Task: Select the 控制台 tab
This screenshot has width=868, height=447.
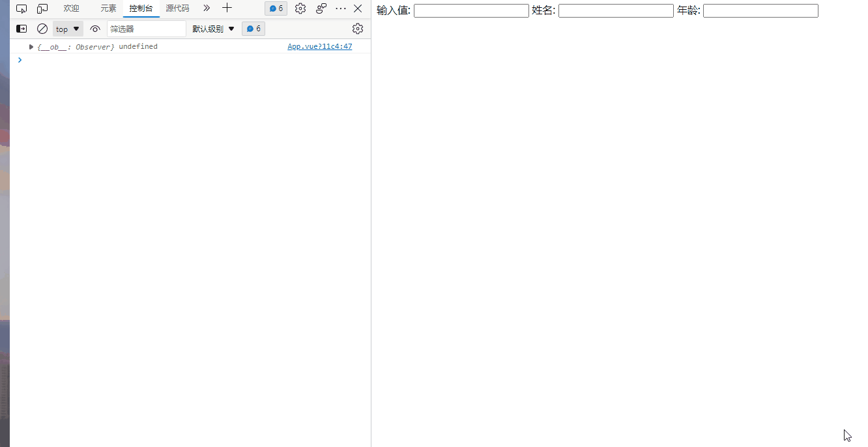Action: 141,8
